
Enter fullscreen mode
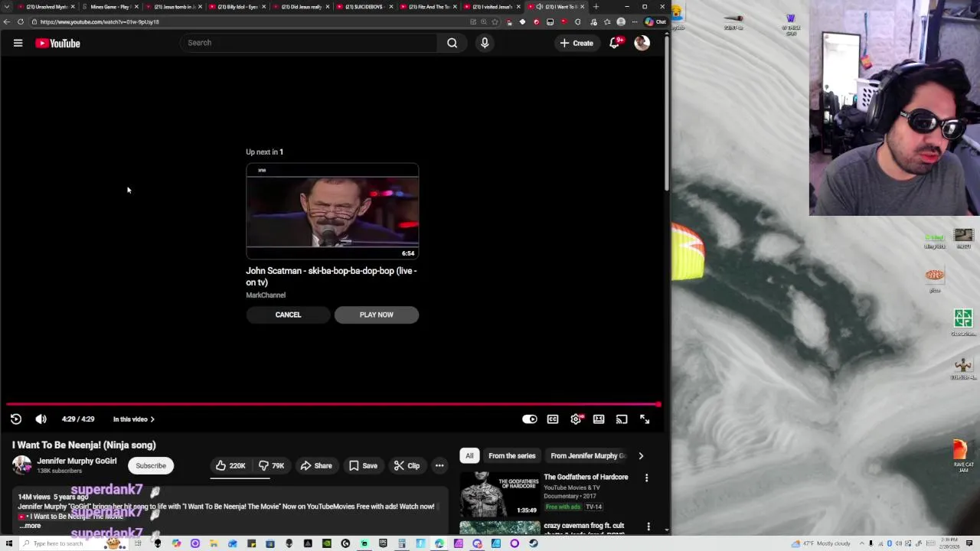point(645,419)
